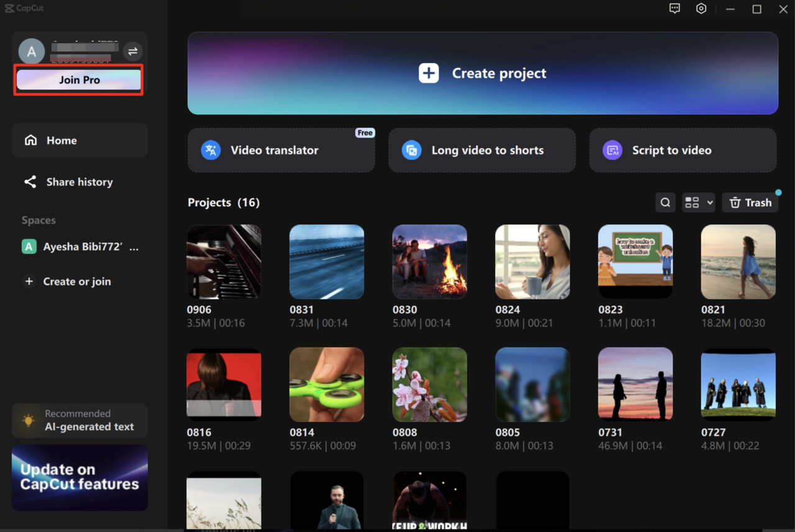Open the Trash bin
795x532 pixels.
pyautogui.click(x=750, y=202)
